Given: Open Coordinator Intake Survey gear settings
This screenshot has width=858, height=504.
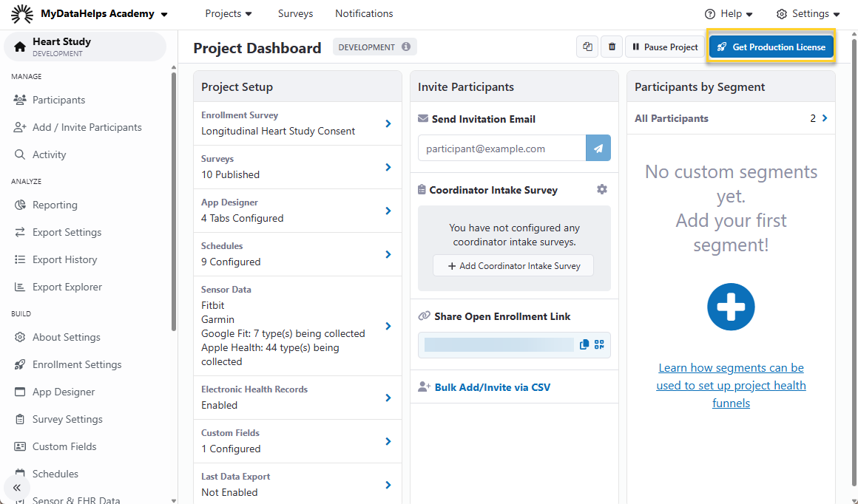Looking at the screenshot, I should 602,190.
